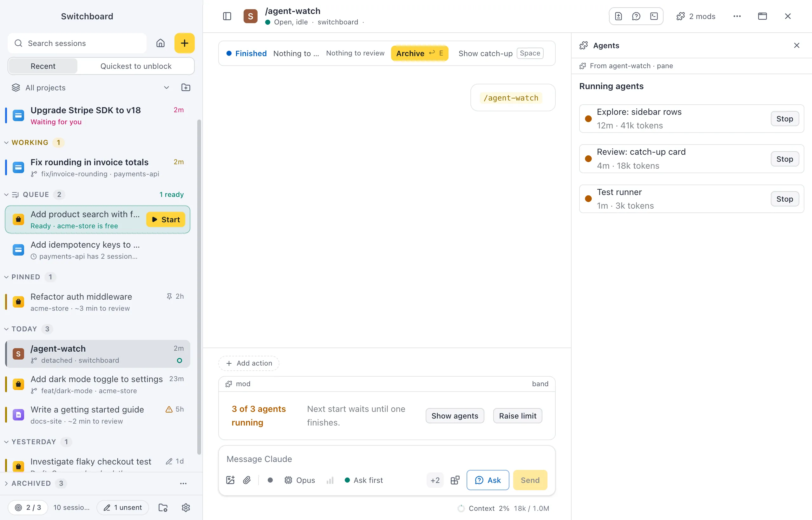The image size is (812, 520).
Task: Open the 1 unsent drafts chip
Action: [x=123, y=508]
